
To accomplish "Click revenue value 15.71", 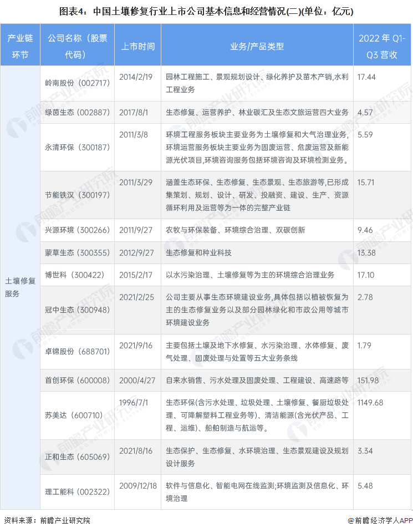I will (x=366, y=183).
